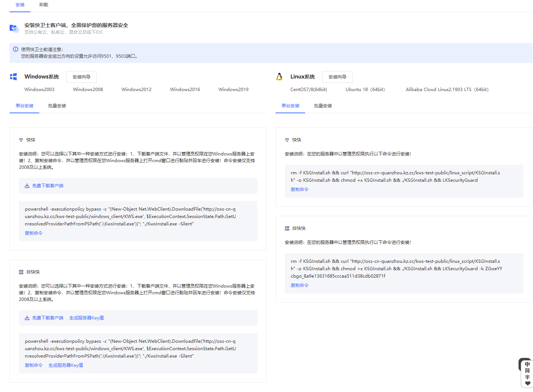Open Linux 批量安装 tab
Viewport: 533px width, 392px height.
[323, 106]
